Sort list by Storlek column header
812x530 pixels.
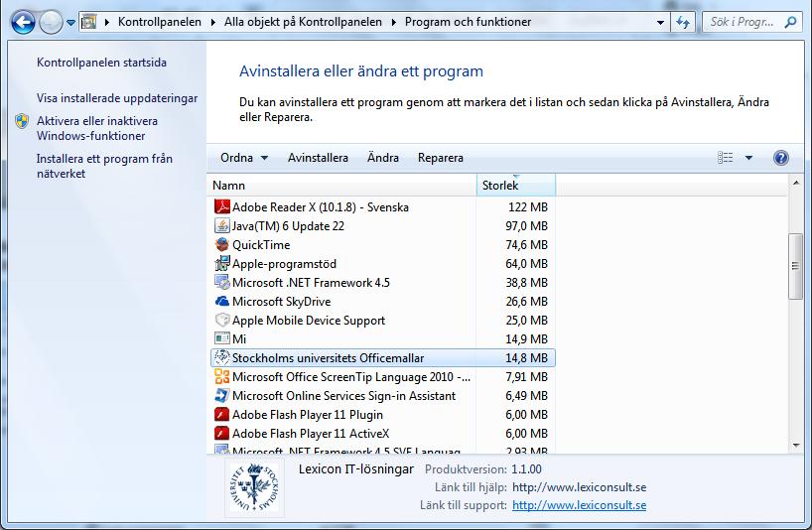(516, 186)
